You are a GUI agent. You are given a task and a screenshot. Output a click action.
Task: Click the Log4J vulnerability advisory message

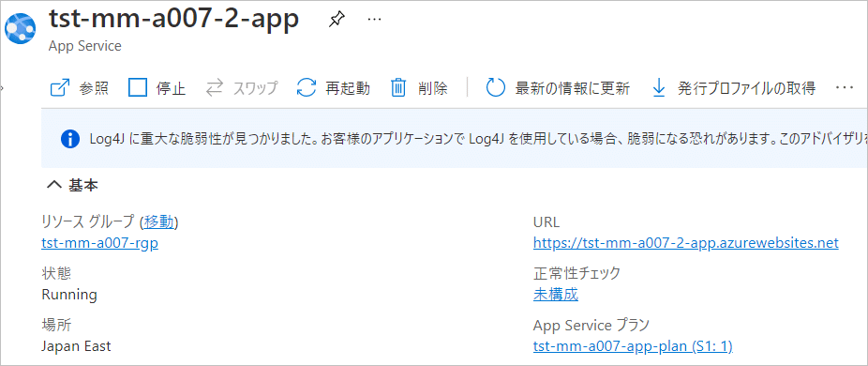478,139
